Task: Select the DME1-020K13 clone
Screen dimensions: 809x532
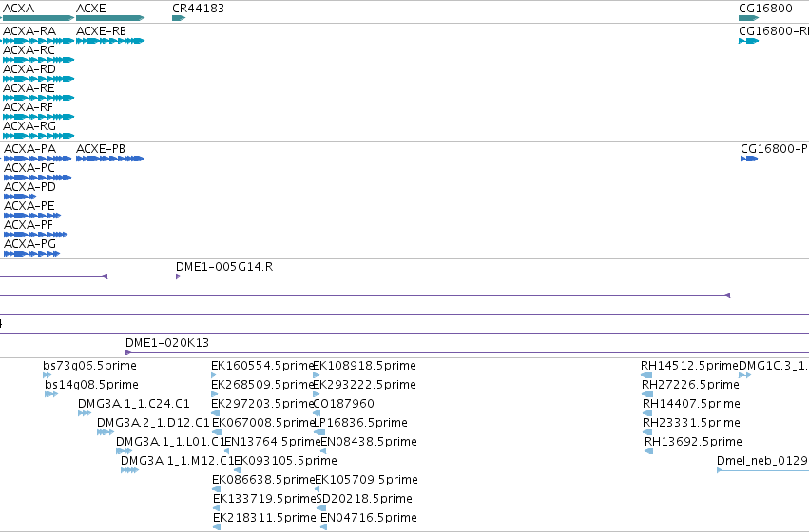Action: click(467, 352)
